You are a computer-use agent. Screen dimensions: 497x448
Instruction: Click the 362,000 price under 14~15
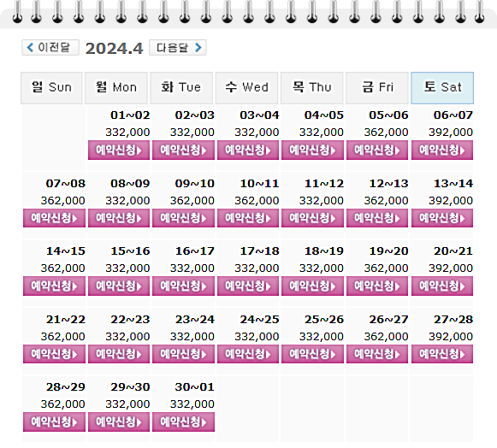(62, 268)
